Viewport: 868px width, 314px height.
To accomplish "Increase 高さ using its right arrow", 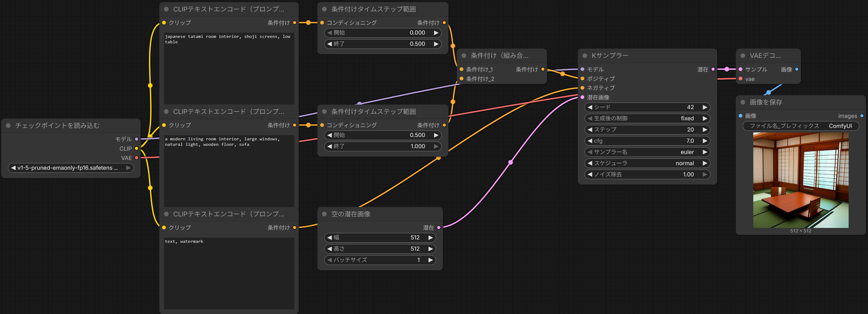I will coord(431,249).
